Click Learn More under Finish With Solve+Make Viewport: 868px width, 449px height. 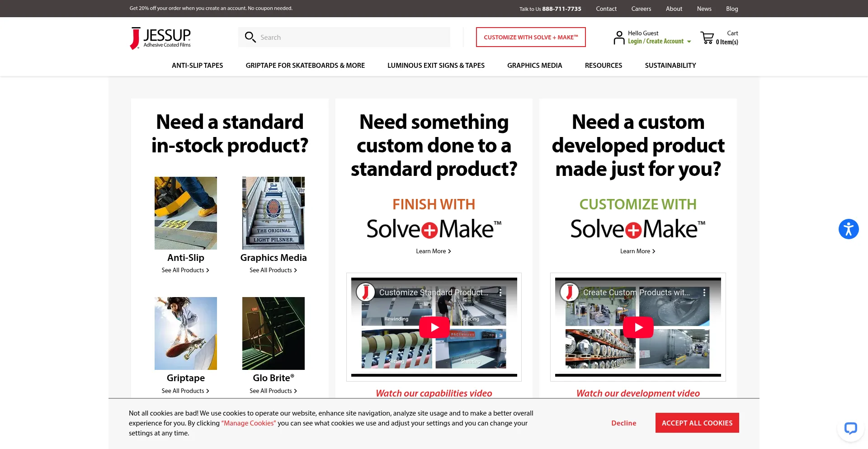point(434,251)
